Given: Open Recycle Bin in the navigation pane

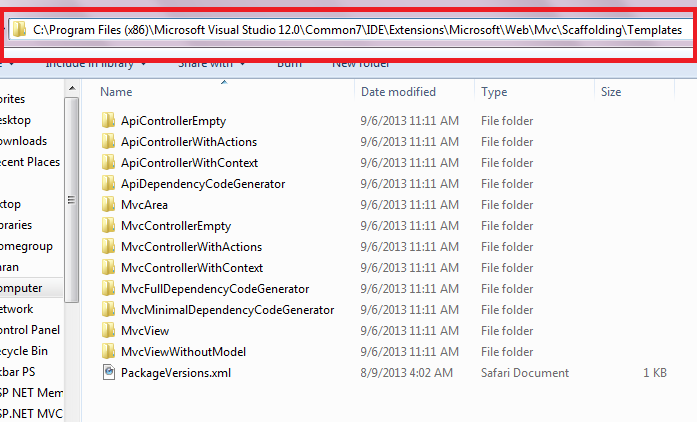Looking at the screenshot, I should tap(24, 351).
